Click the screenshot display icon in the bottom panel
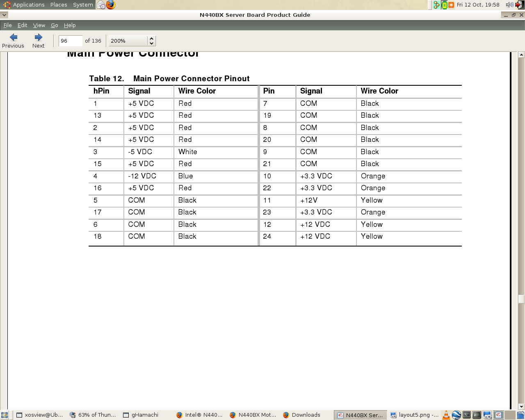 point(487,415)
